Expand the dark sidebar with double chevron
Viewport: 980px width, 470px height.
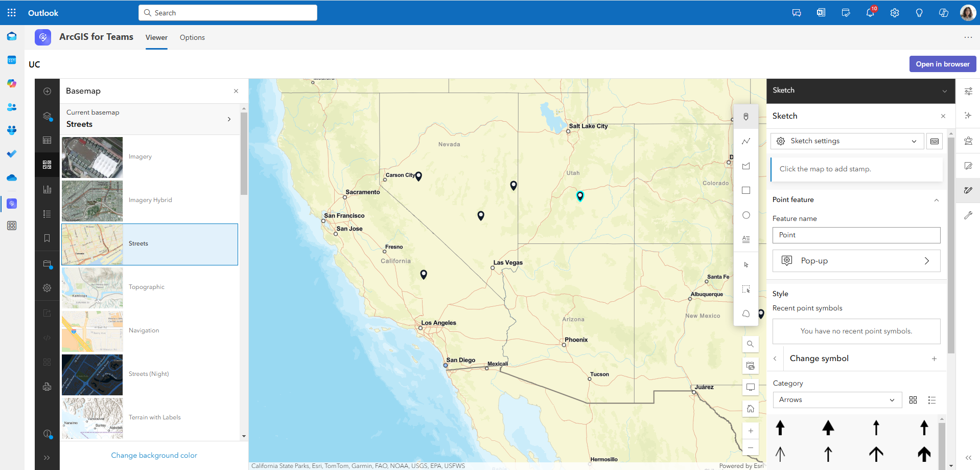[x=47, y=458]
